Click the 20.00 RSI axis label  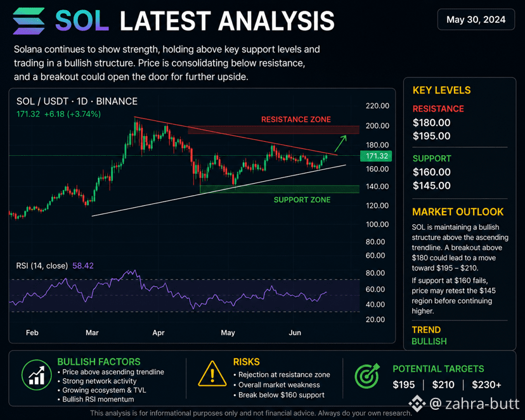point(375,320)
